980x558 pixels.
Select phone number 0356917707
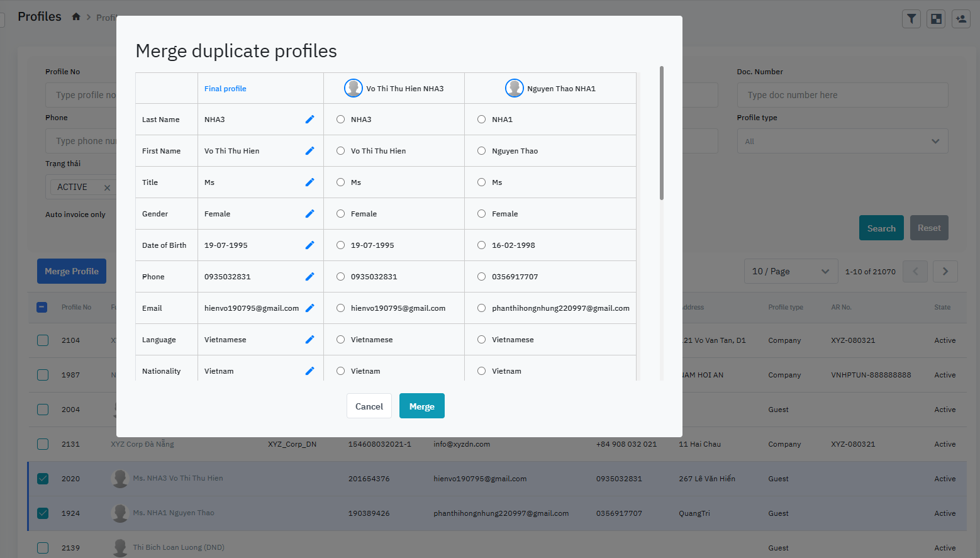[482, 277]
